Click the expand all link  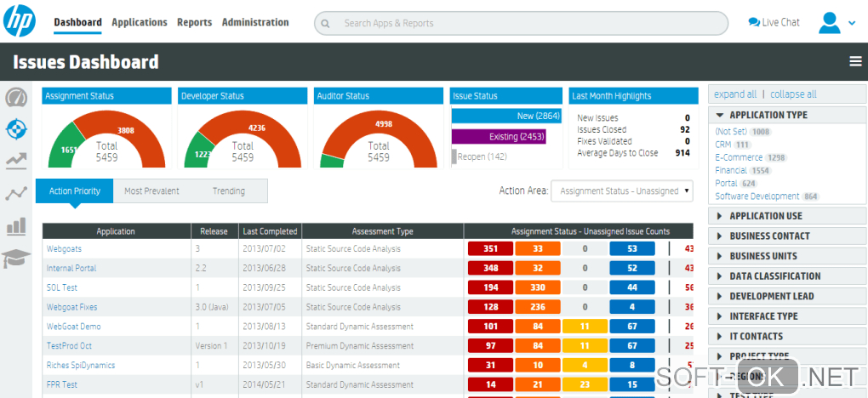[x=735, y=94]
